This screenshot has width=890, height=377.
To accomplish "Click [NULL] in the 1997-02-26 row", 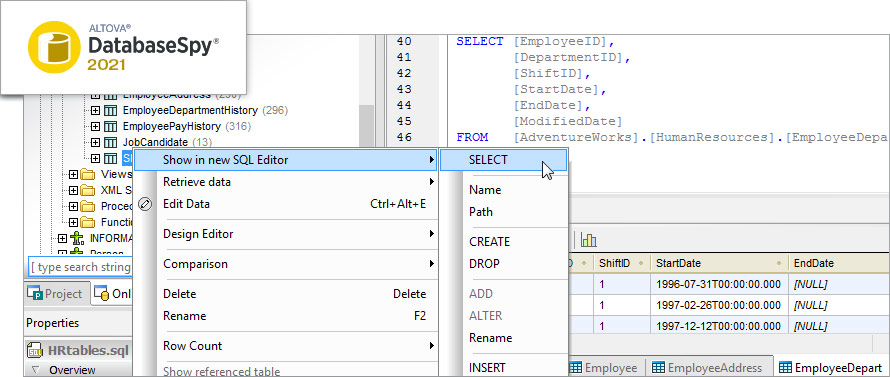I will [839, 305].
